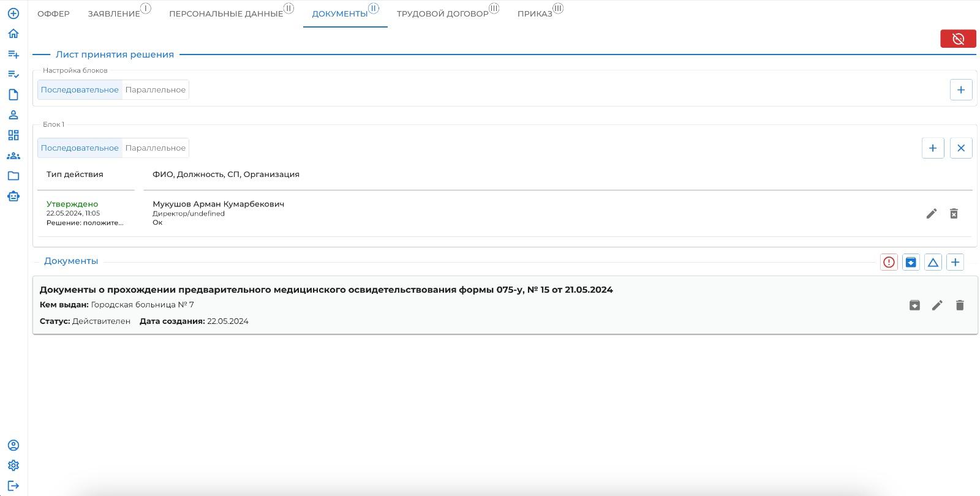980x496 pixels.
Task: Switch Блок 1 to Параллельное
Action: pyautogui.click(x=155, y=148)
